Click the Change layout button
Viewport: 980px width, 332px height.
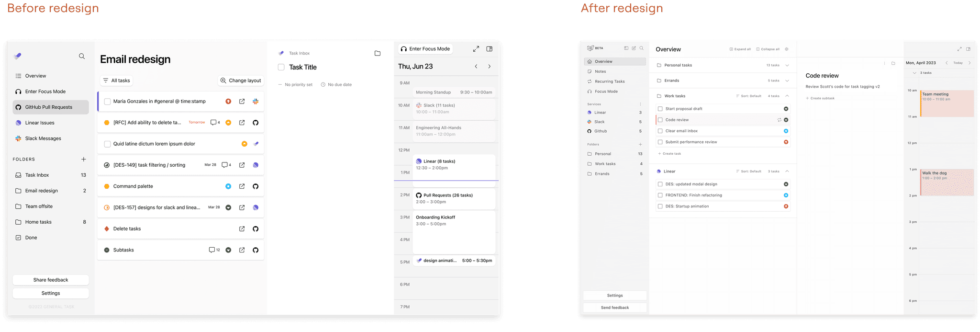tap(241, 80)
